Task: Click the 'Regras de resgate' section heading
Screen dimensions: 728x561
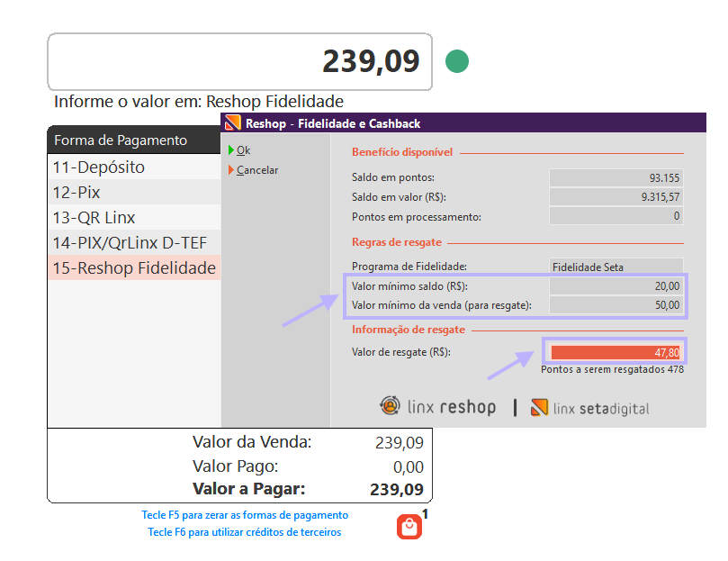Action: click(397, 242)
